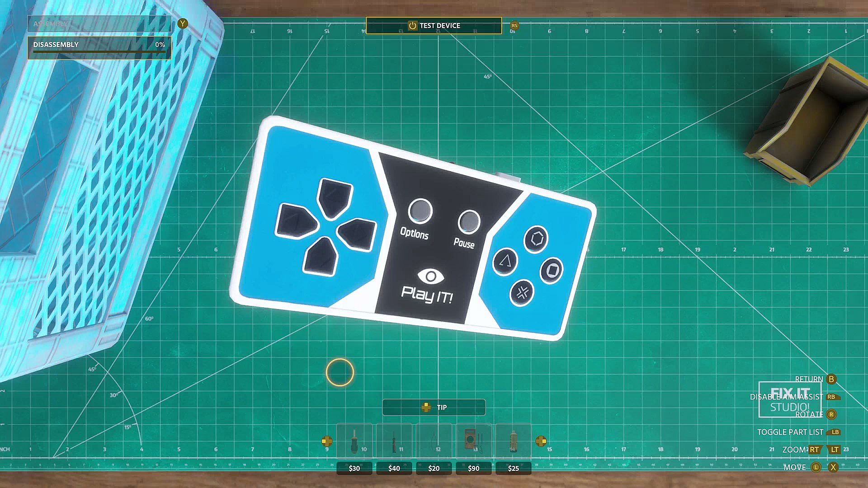Click the eye logo above Play IT!
This screenshot has height=488, width=868.
[x=431, y=276]
